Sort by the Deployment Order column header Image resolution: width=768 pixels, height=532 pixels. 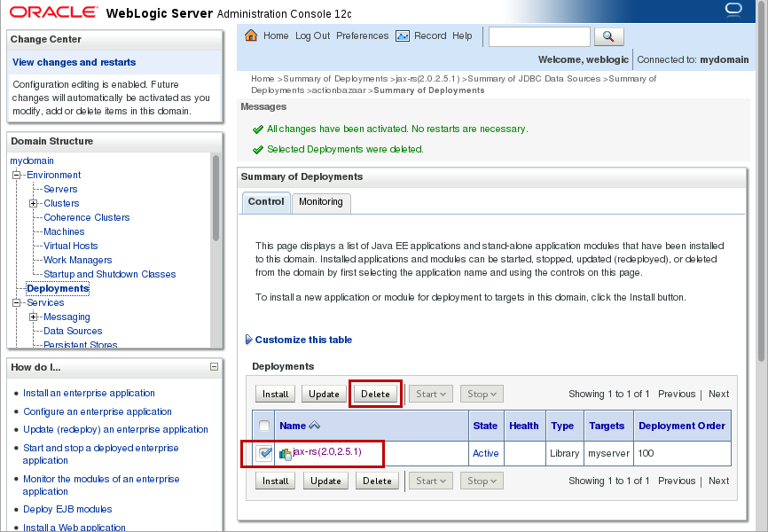(x=682, y=426)
